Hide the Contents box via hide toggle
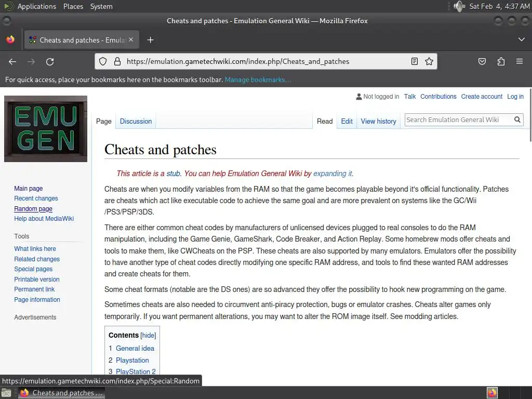532x399 pixels. click(148, 335)
